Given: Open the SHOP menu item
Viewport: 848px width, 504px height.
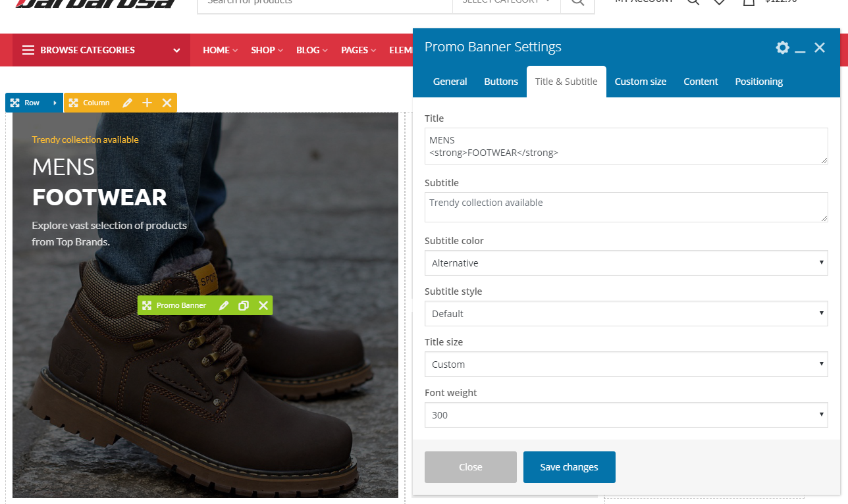Looking at the screenshot, I should 267,50.
